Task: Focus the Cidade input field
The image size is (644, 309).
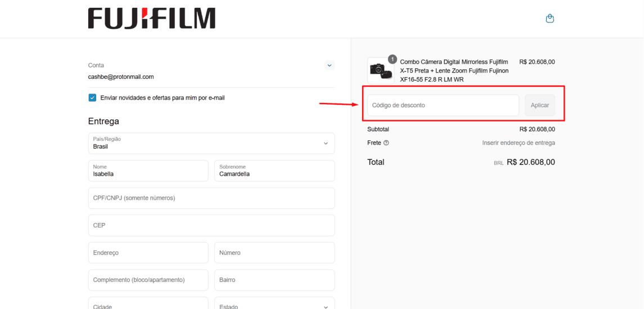Action: 148,303
